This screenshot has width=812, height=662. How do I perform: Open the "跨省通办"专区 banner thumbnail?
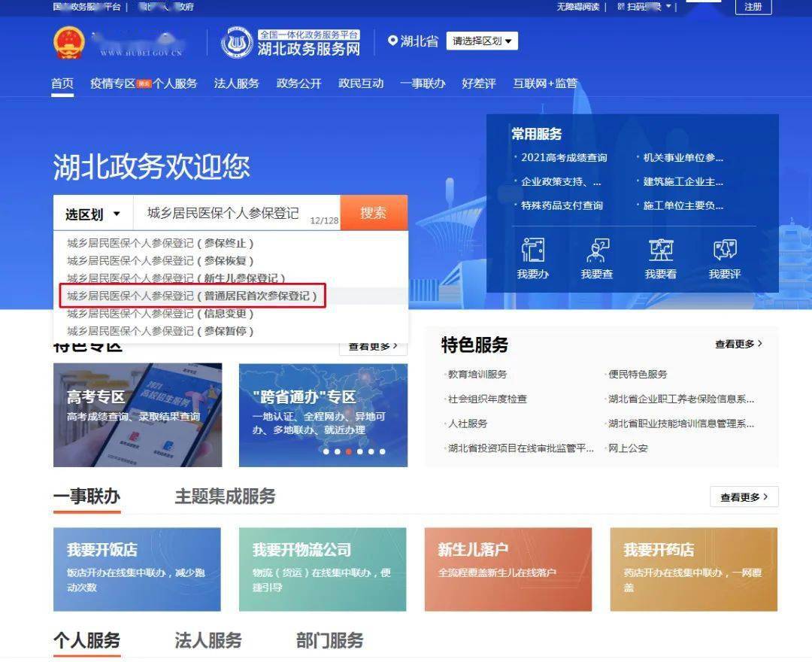(323, 415)
